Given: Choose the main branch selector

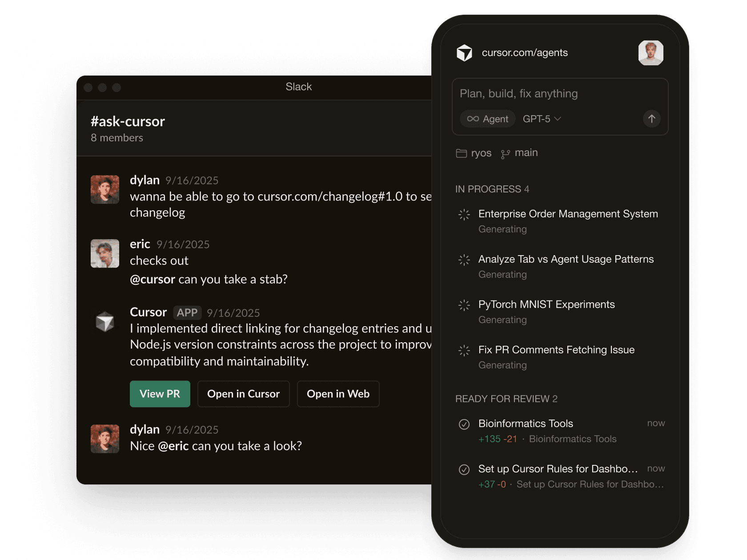Looking at the screenshot, I should [x=519, y=153].
